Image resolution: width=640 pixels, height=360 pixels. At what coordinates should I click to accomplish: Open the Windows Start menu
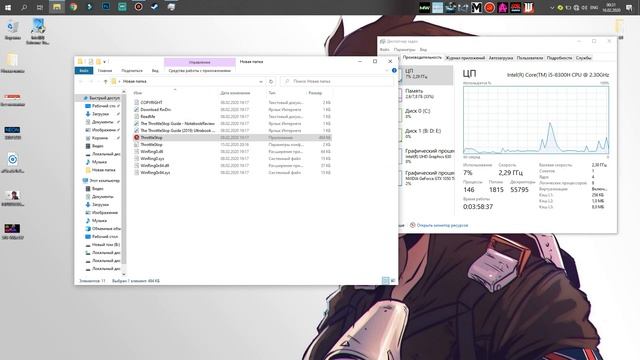(x=8, y=7)
